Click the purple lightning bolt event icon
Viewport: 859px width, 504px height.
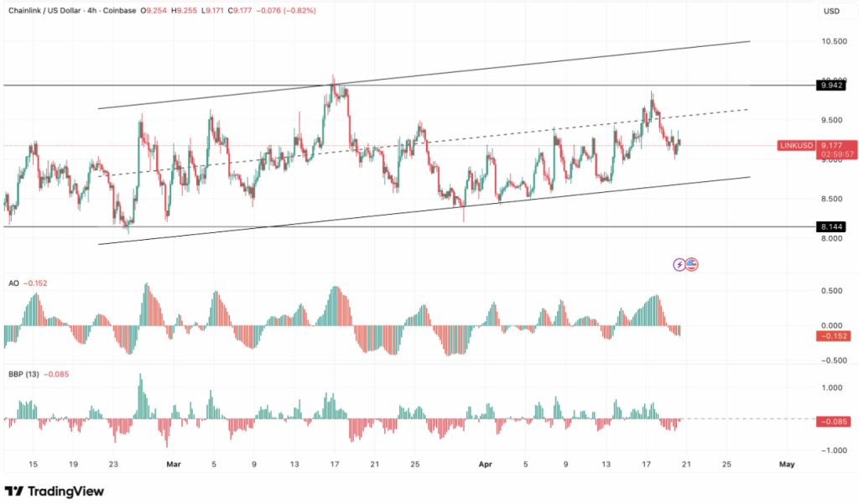679,264
